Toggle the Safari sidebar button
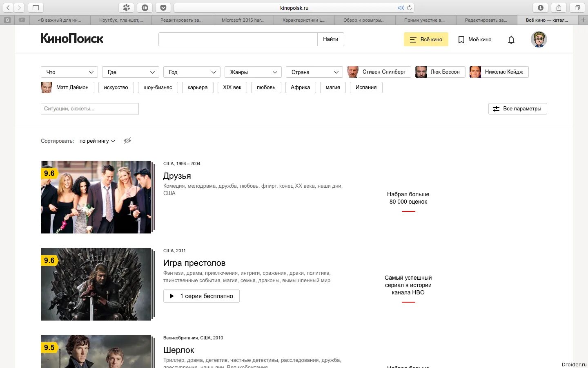Image resolution: width=588 pixels, height=368 pixels. point(36,8)
